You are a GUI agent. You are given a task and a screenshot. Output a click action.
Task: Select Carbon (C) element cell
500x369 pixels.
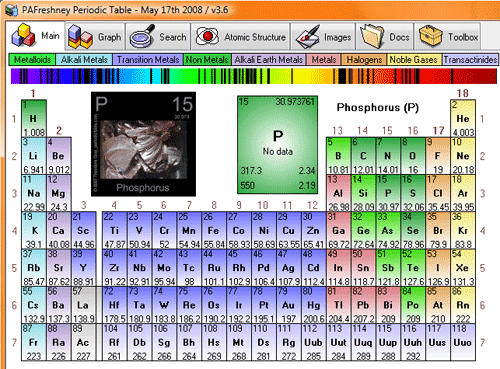[363, 156]
